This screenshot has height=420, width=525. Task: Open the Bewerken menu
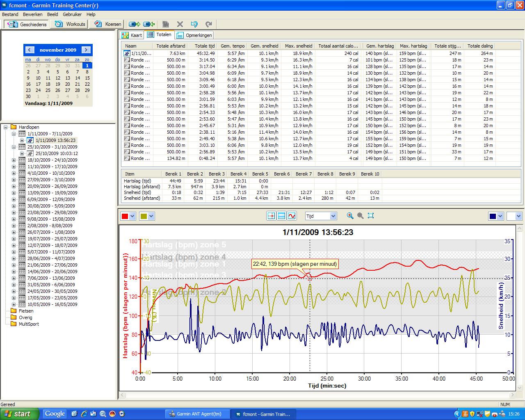pos(33,14)
